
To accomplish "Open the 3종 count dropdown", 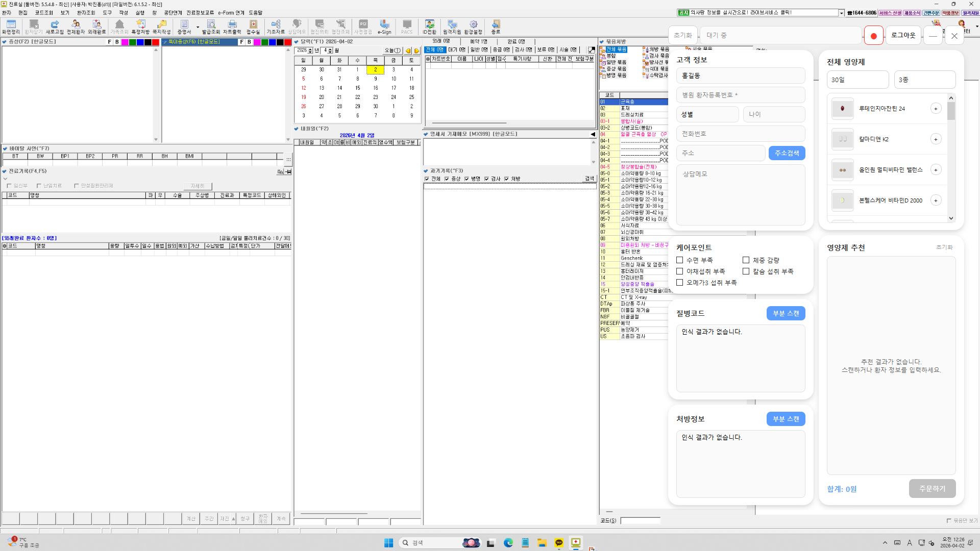I will [x=925, y=80].
